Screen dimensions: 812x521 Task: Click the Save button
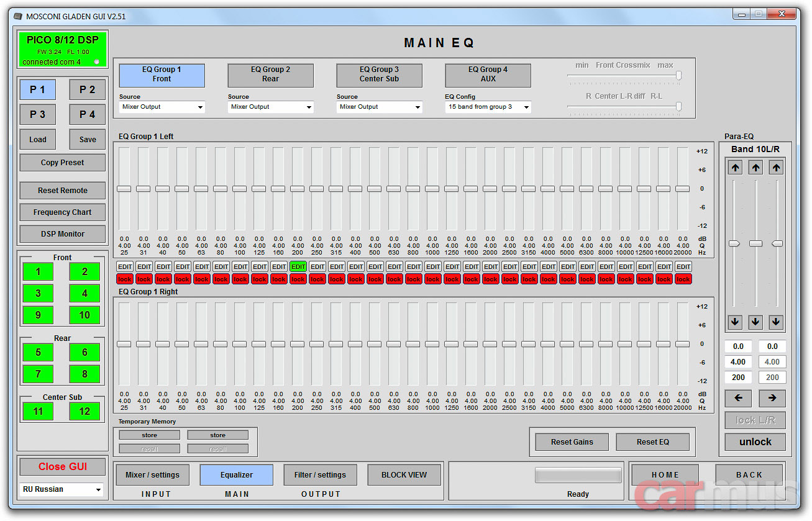pos(88,140)
